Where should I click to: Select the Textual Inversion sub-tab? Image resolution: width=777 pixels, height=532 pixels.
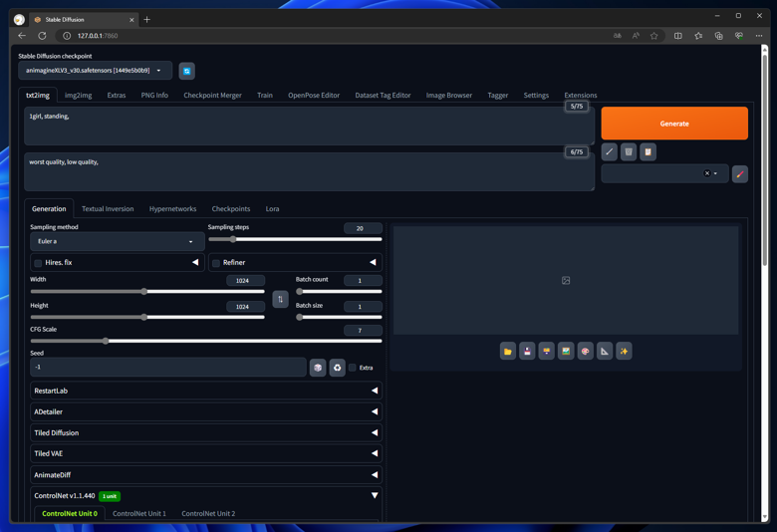pyautogui.click(x=108, y=209)
